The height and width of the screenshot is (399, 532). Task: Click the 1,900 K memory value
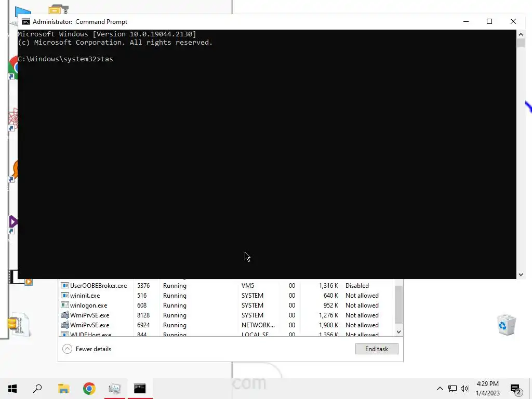328,325
